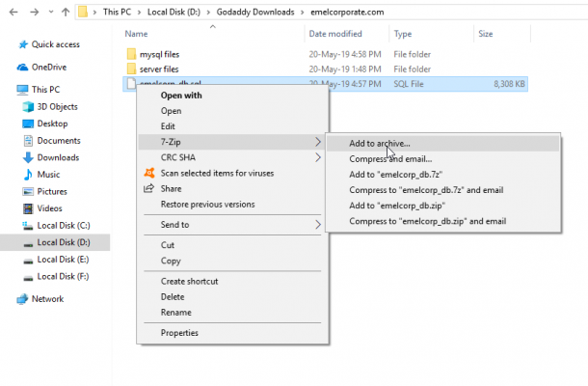Select Add to "emelcorp_db.zip"

[x=398, y=206]
